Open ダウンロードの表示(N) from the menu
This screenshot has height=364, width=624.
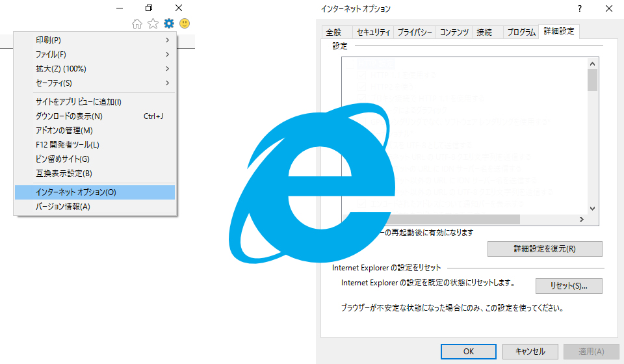(95, 116)
